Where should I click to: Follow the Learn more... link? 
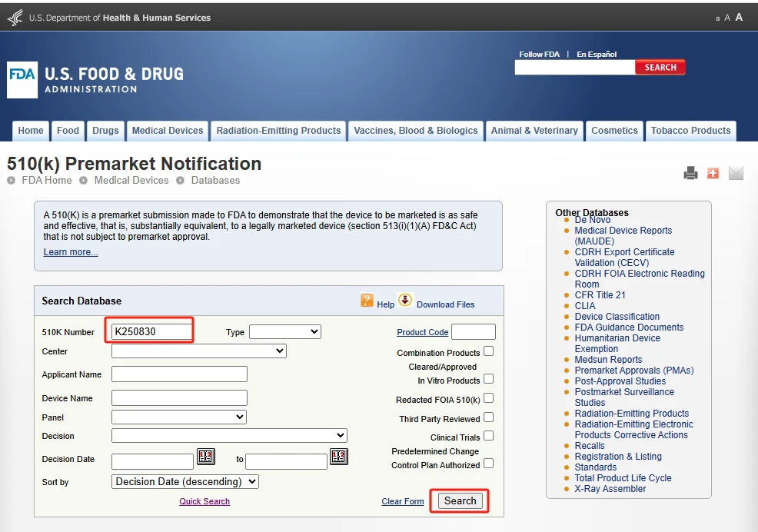click(x=71, y=252)
